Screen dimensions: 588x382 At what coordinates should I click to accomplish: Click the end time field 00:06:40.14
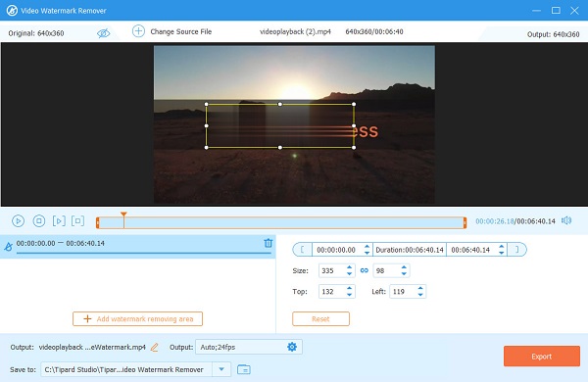point(471,250)
